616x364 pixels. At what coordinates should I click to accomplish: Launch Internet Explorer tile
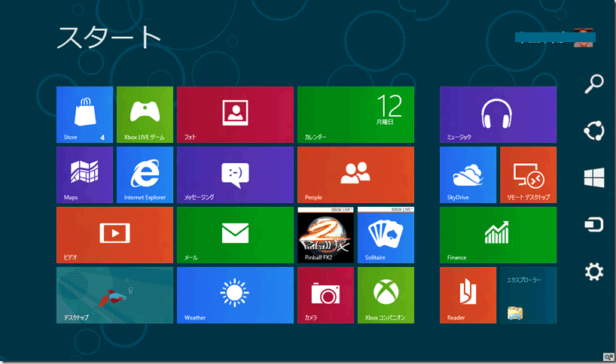point(145,175)
